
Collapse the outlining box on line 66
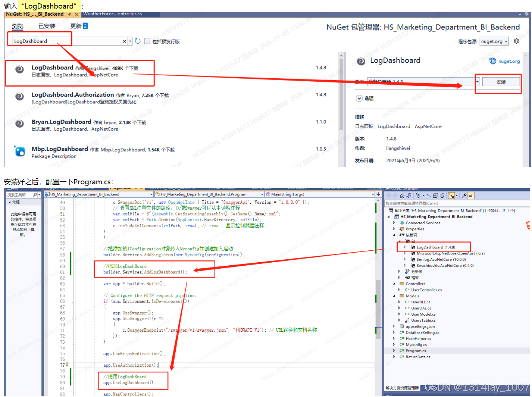pos(73,301)
